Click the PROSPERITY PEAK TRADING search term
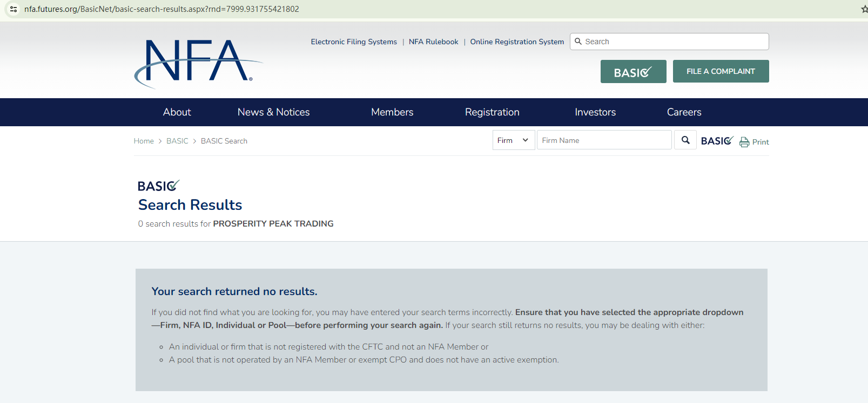Screen dimensions: 868x403 pos(273,223)
